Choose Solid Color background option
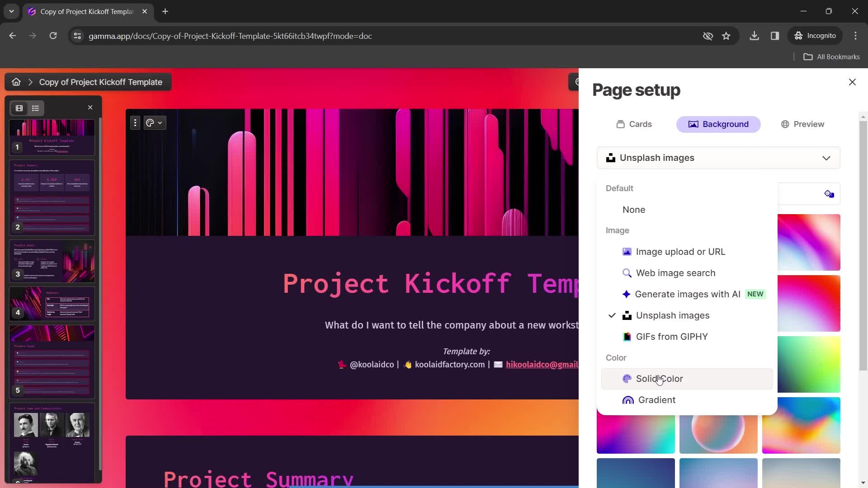Image resolution: width=868 pixels, height=488 pixels. pos(687,379)
